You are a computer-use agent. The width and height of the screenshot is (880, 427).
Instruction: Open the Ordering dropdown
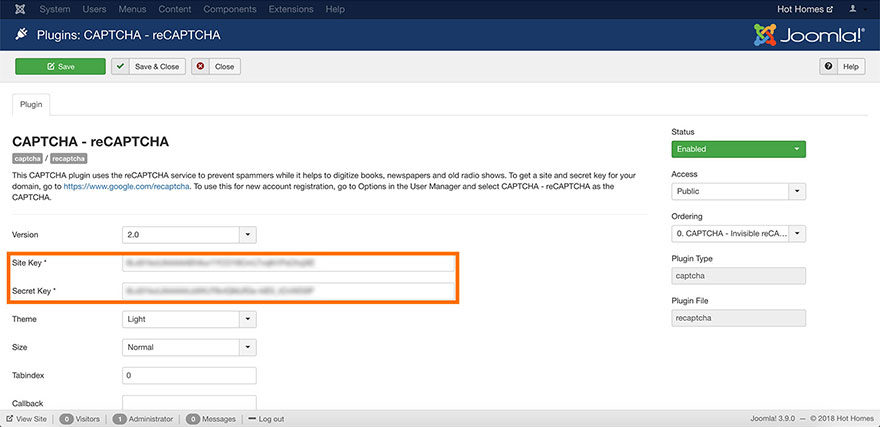pos(739,233)
